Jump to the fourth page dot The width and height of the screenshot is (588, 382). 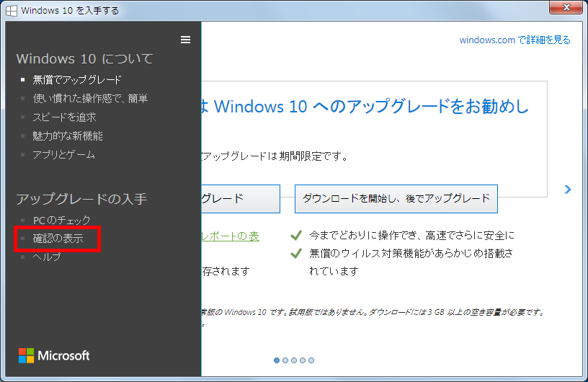coord(303,360)
